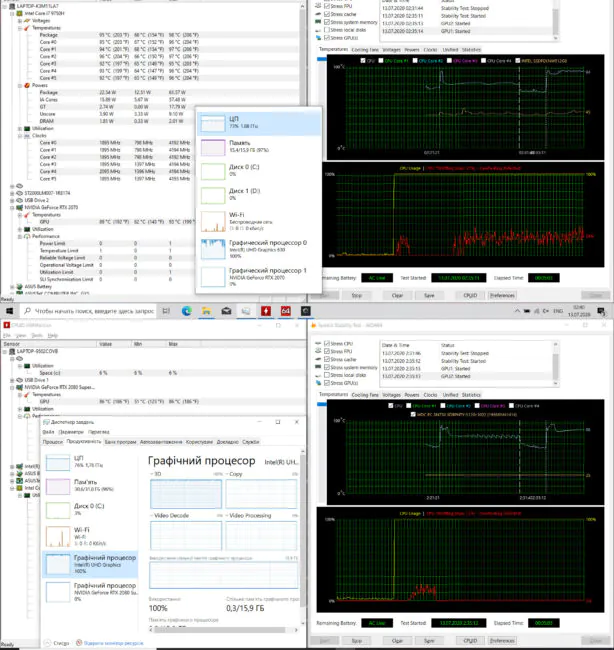
Task: Click the ASUS Battery tree icon
Action: 19,286
